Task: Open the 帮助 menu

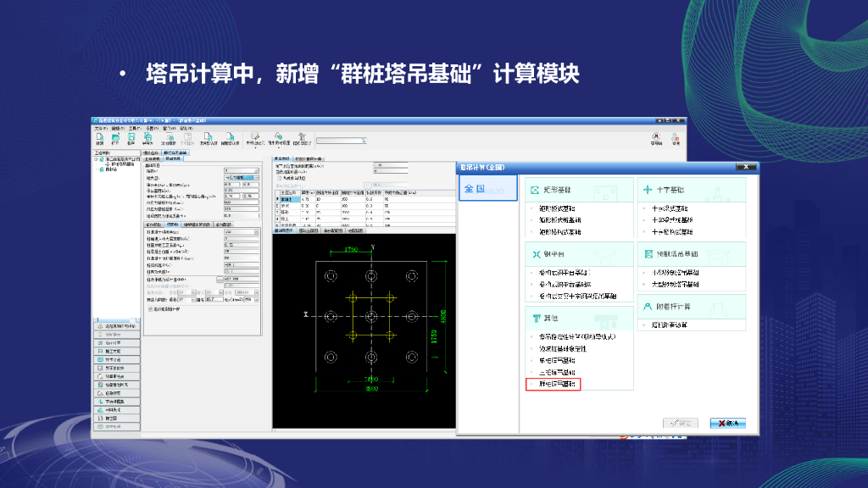Action: [186, 129]
